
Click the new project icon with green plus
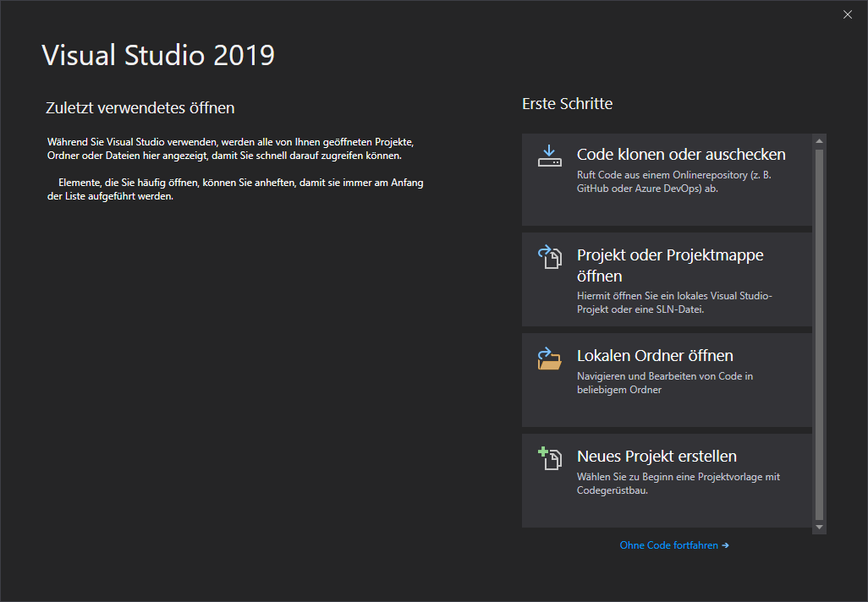click(550, 458)
